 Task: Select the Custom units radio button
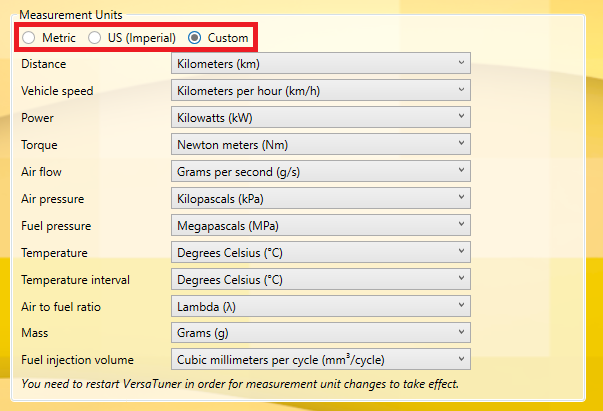point(195,38)
